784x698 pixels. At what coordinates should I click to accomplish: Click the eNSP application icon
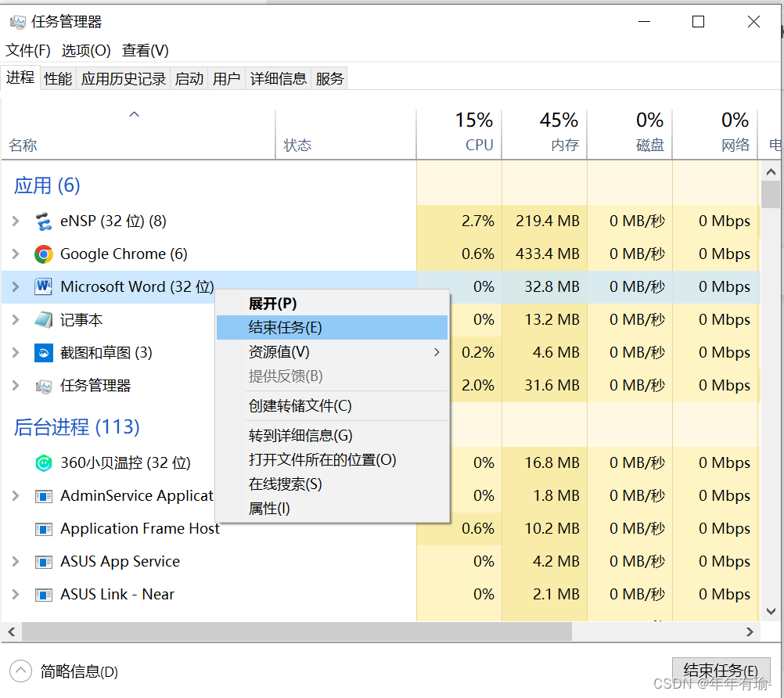point(44,221)
